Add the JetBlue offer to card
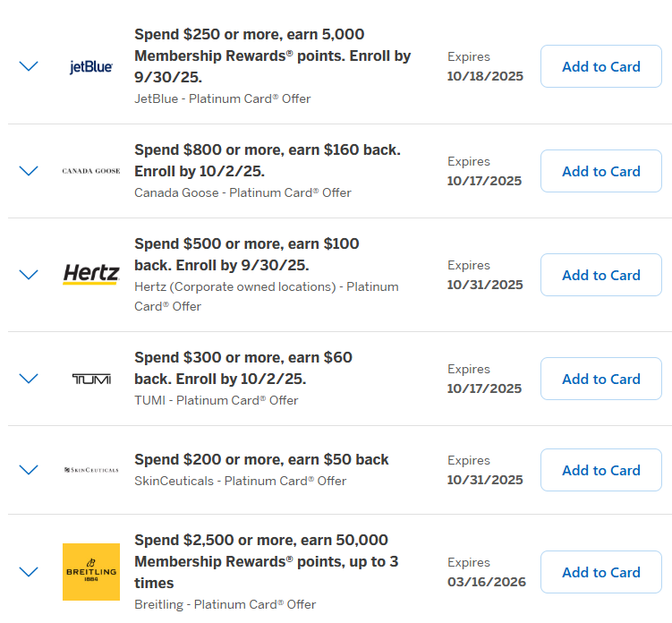The height and width of the screenshot is (623, 672). point(600,66)
